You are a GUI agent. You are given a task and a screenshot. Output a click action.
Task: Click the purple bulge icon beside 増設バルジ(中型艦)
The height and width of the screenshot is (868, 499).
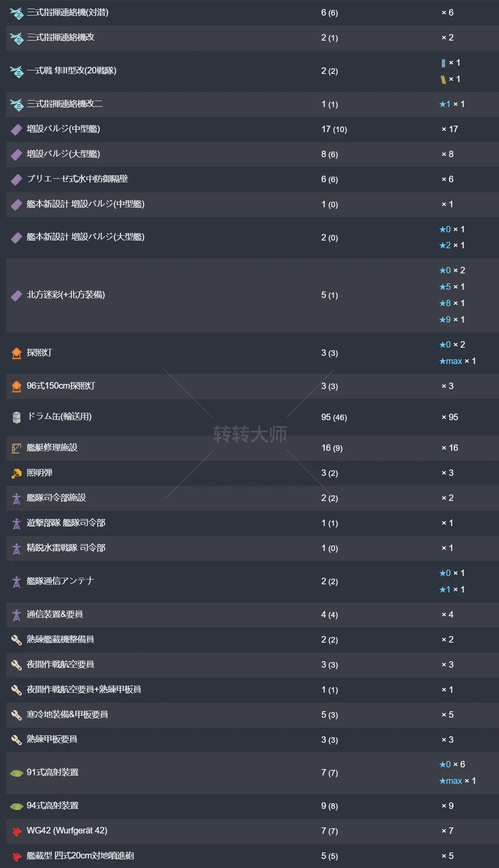tap(16, 129)
